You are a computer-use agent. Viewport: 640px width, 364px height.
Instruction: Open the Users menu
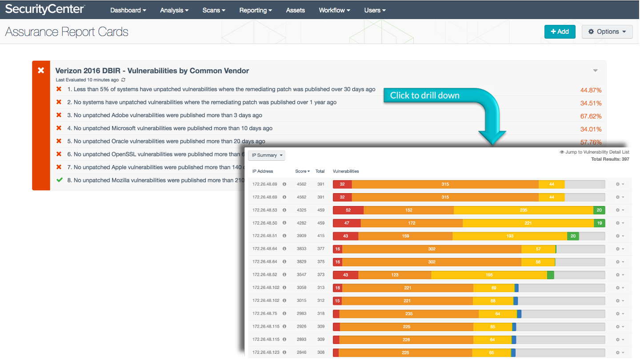[375, 10]
